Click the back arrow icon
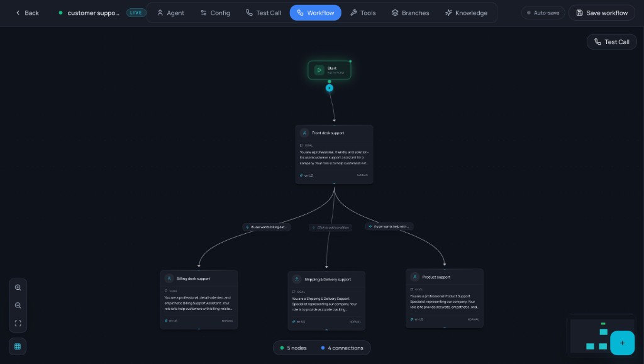This screenshot has width=644, height=364. coord(18,13)
